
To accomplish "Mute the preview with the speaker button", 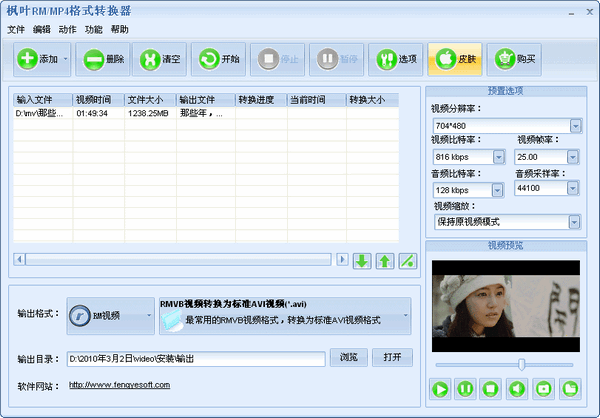I will pyautogui.click(x=518, y=388).
